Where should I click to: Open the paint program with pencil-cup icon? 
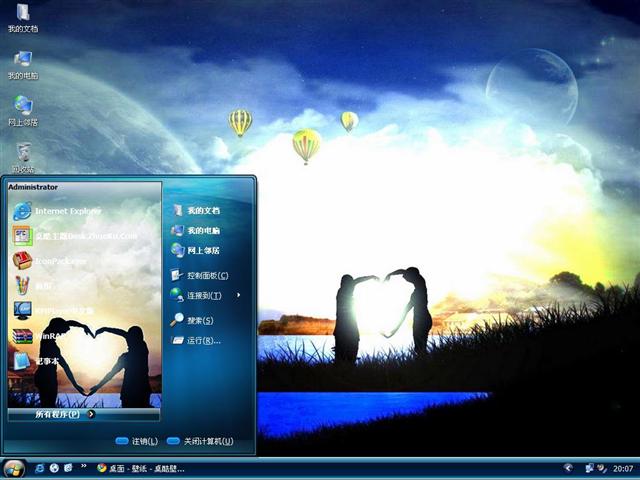33,286
